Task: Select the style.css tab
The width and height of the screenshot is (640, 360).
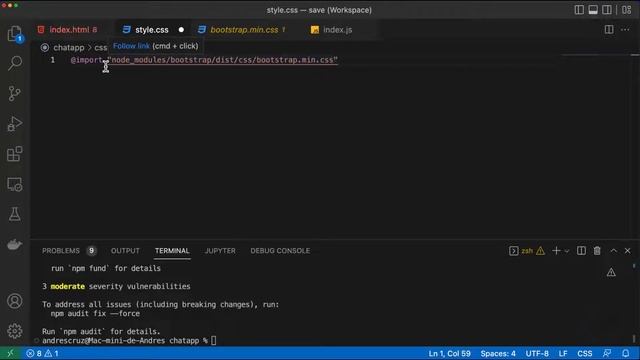Action: click(151, 29)
